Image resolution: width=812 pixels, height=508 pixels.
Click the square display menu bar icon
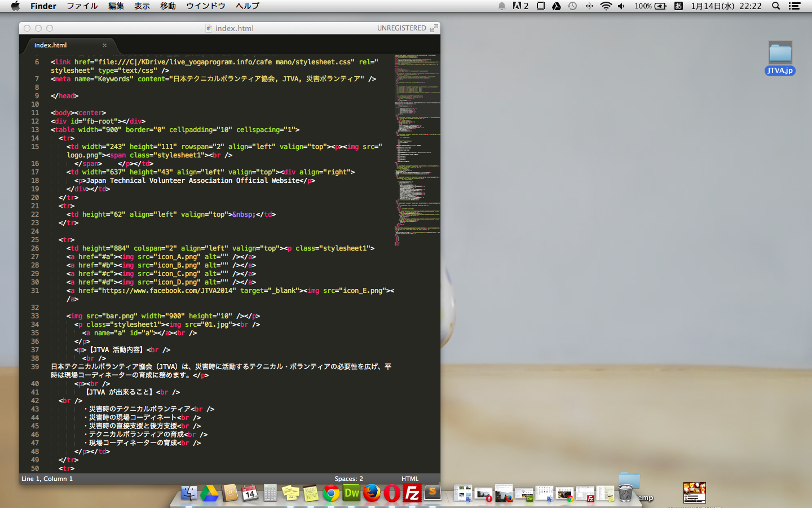pos(540,6)
